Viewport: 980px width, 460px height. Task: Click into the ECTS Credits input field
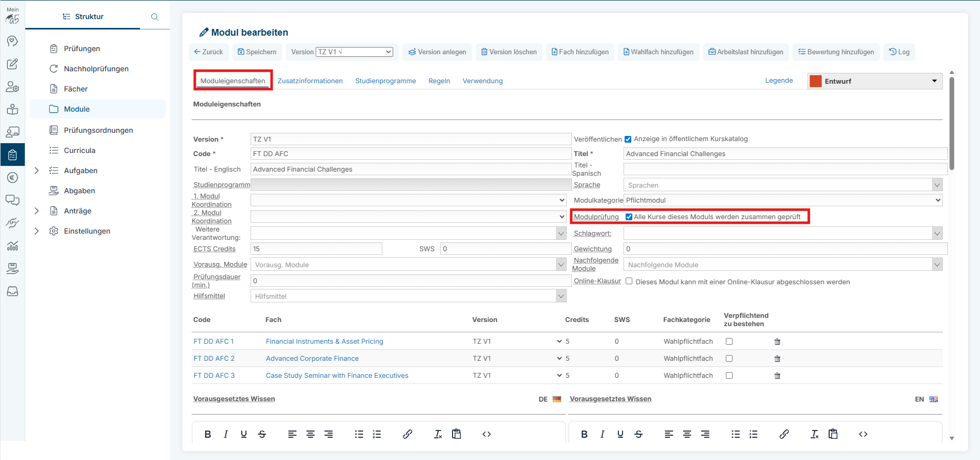tap(316, 249)
